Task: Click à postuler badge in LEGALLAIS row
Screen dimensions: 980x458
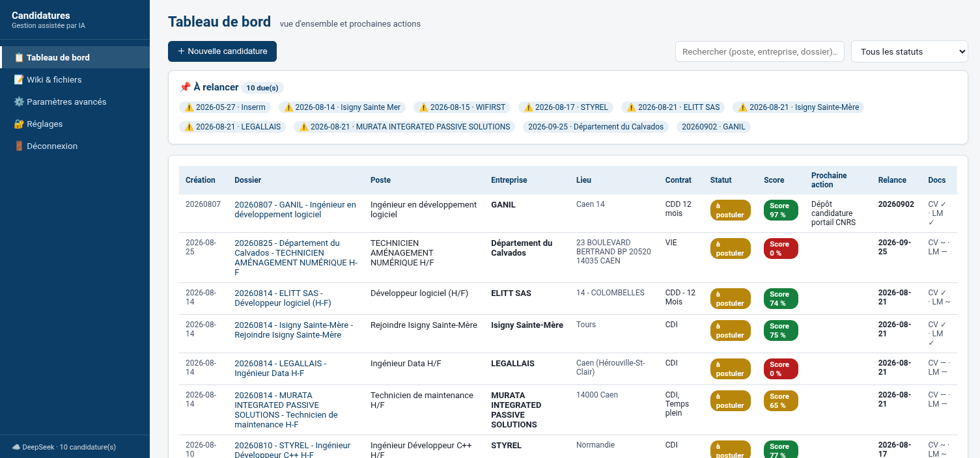Action: 730,369
